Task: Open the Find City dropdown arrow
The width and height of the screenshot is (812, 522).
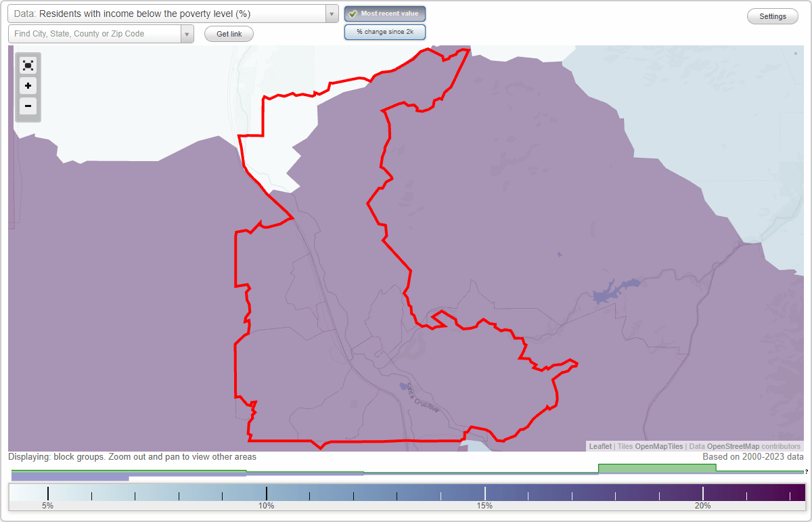Action: click(x=187, y=33)
